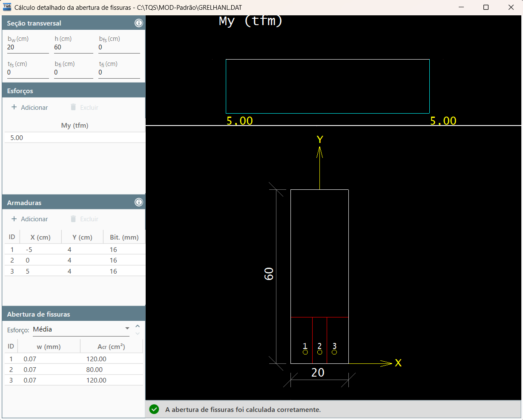Screen dimensions: 523x420
Task: Click trash icon under Esforços section
Action: click(73, 107)
